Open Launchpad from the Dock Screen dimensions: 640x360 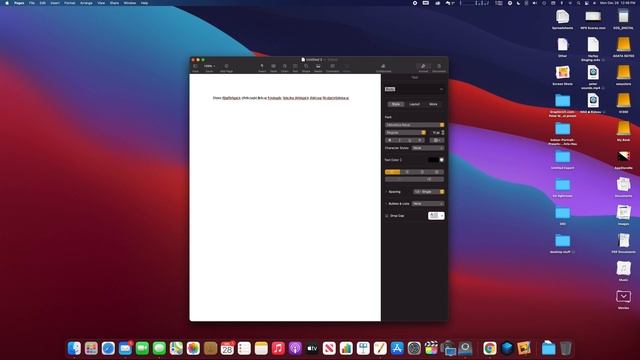91,348
